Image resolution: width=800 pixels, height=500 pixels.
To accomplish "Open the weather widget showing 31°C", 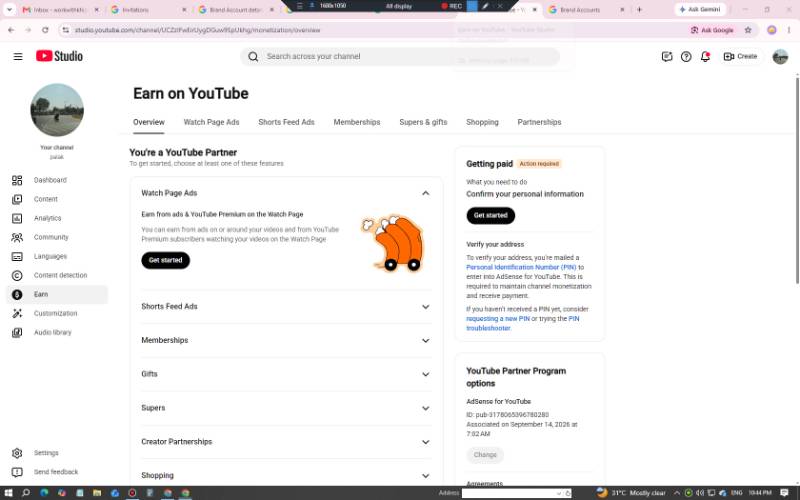I will click(631, 493).
